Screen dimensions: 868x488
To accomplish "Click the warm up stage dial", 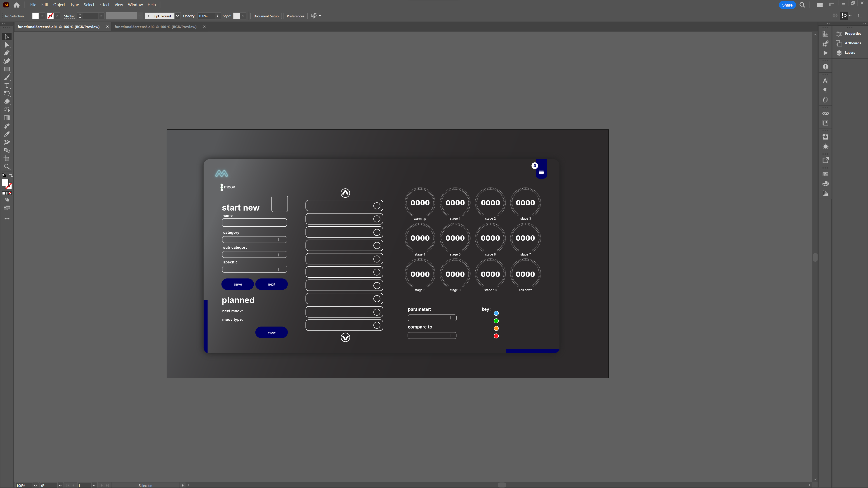I will coord(420,203).
